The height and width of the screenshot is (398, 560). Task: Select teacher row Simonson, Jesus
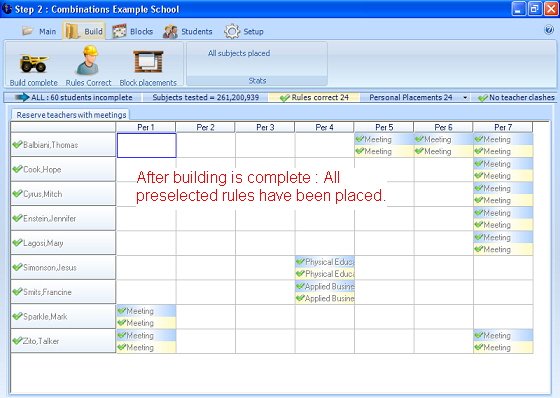tap(63, 267)
